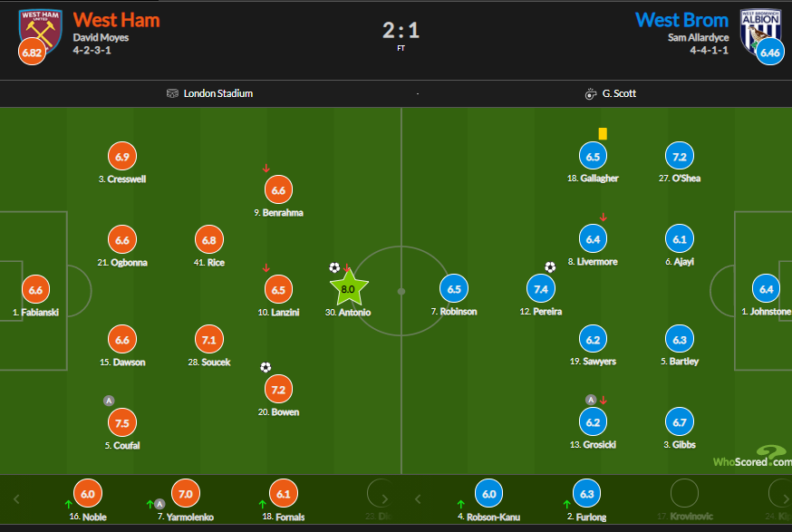Screen dimensions: 792x532
Task: Select substitute Furlong's 6.3 rating circle
Action: click(x=587, y=495)
